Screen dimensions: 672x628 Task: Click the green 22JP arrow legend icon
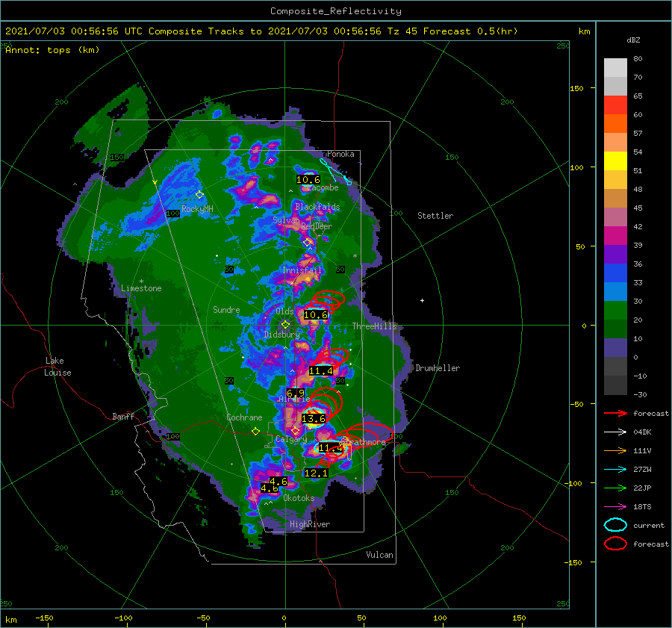pos(615,488)
